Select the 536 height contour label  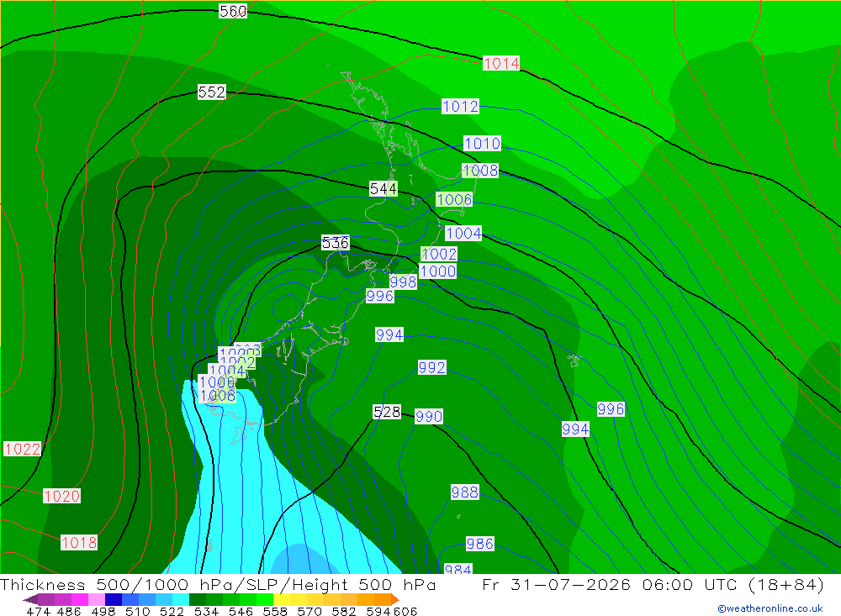336,243
